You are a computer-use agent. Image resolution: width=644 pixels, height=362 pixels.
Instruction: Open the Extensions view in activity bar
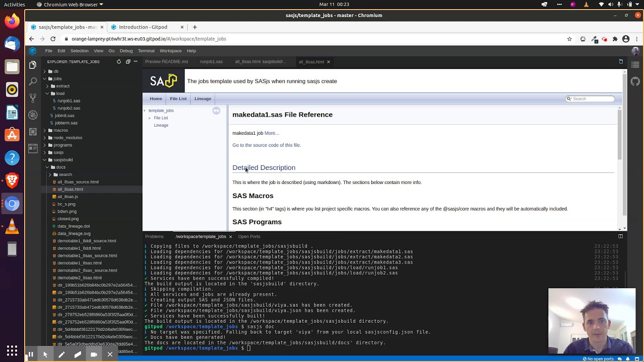[33, 132]
